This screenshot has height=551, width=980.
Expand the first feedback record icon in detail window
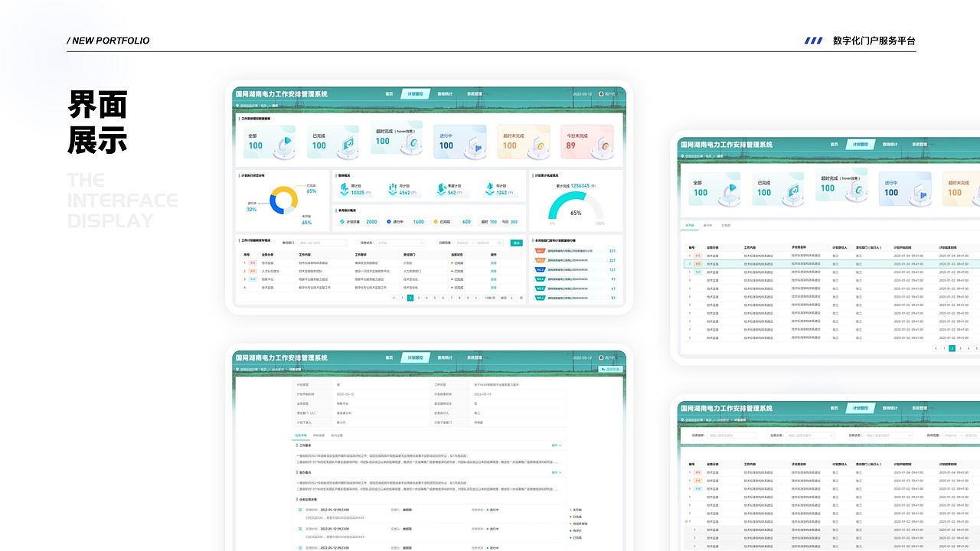pos(300,510)
